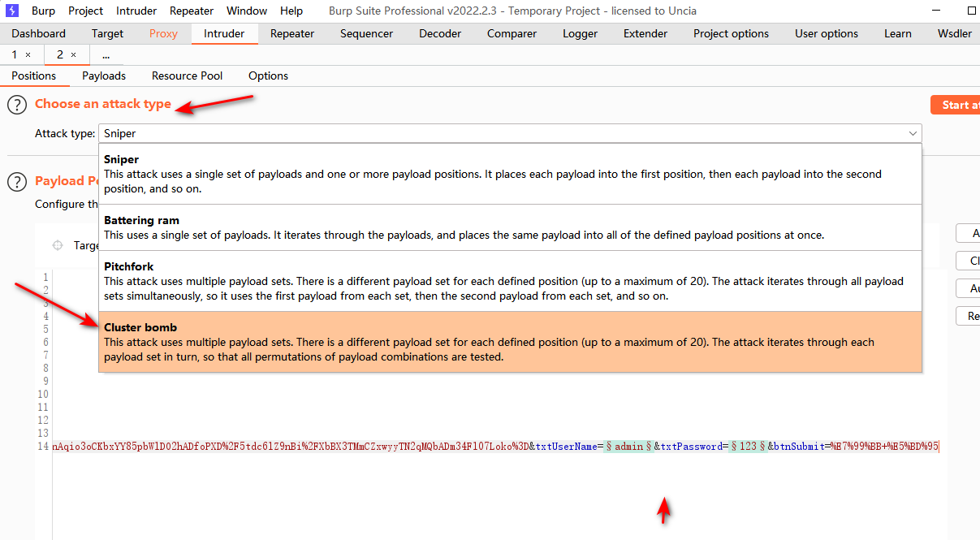Go to the Sequencer tab
The height and width of the screenshot is (540, 980).
click(x=366, y=33)
